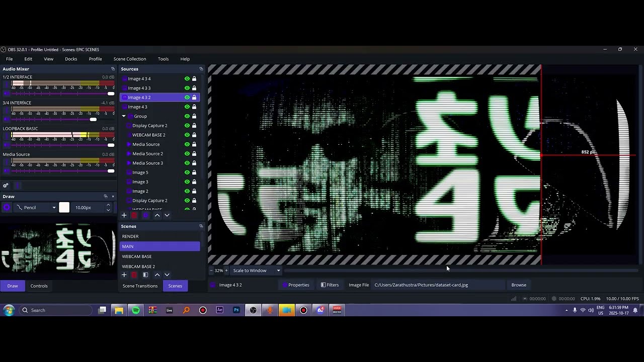Open Audio Mixer advanced settings gear icon

tap(6, 186)
